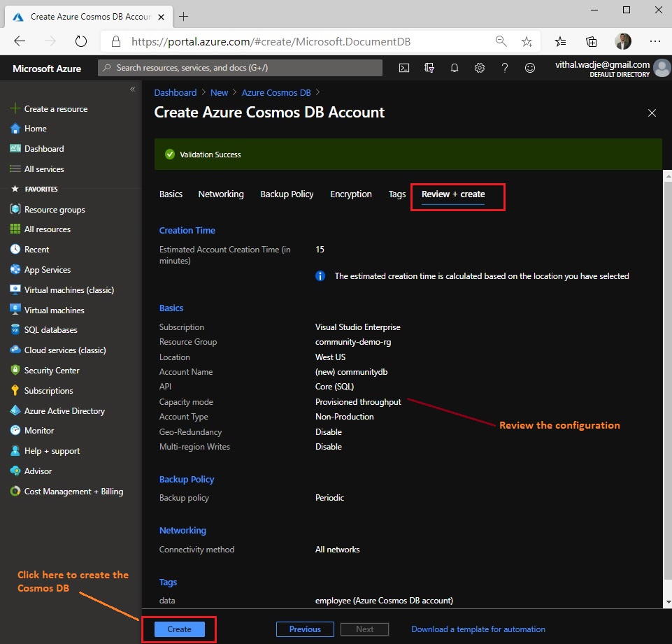Open the notifications bell
The image size is (672, 644).
click(455, 68)
